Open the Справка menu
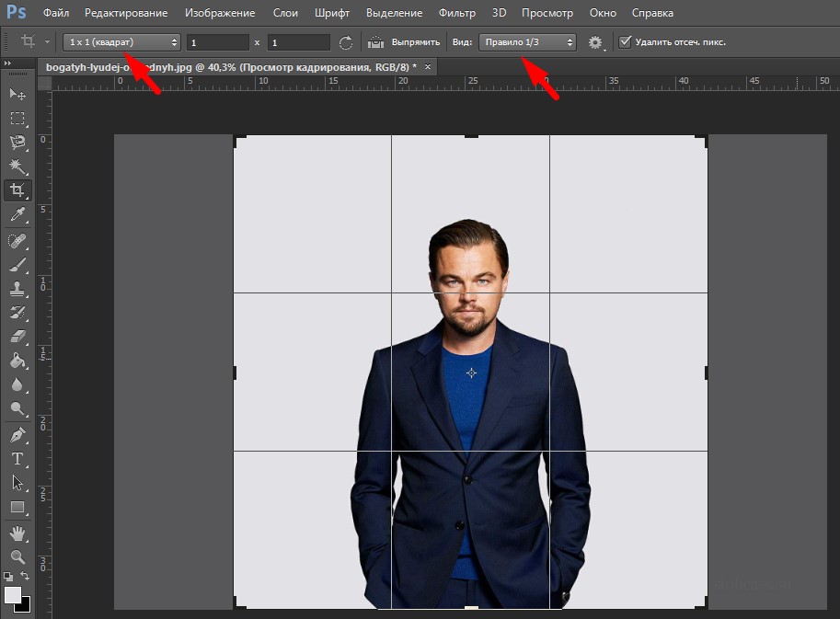 pyautogui.click(x=652, y=12)
